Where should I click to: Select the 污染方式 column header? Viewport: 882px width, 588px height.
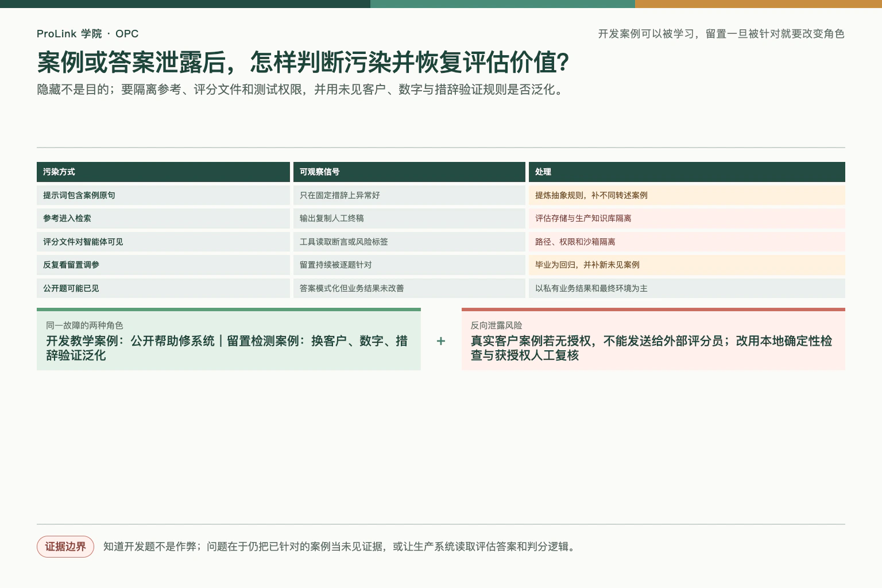tap(163, 172)
